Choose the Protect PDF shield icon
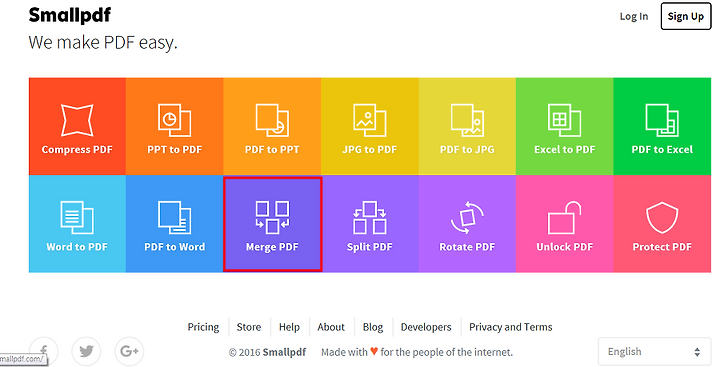 pos(662,217)
